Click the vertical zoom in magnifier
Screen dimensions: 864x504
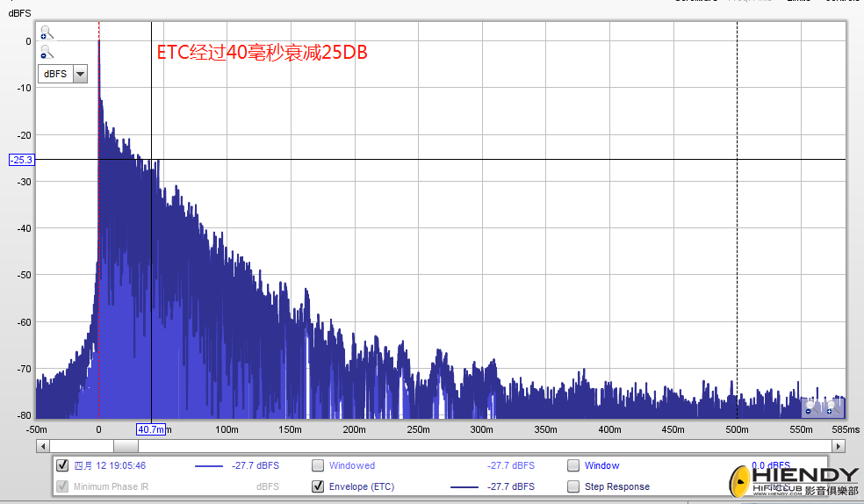point(47,33)
